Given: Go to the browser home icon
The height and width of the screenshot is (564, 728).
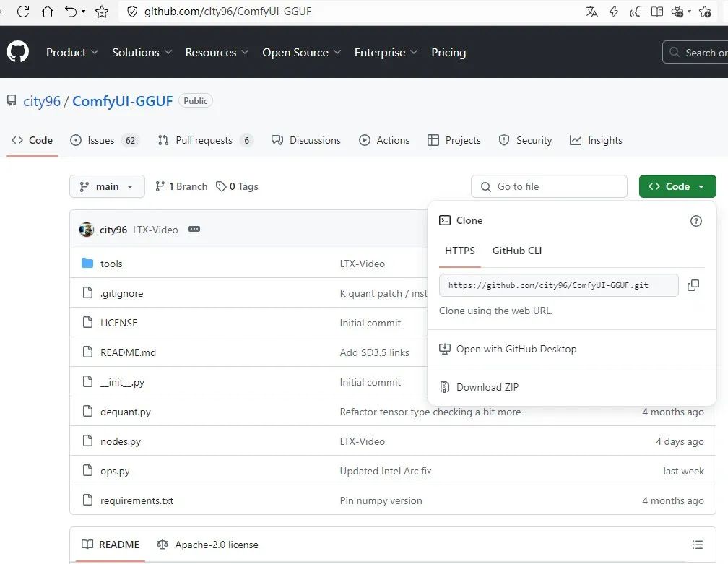Looking at the screenshot, I should coord(48,12).
